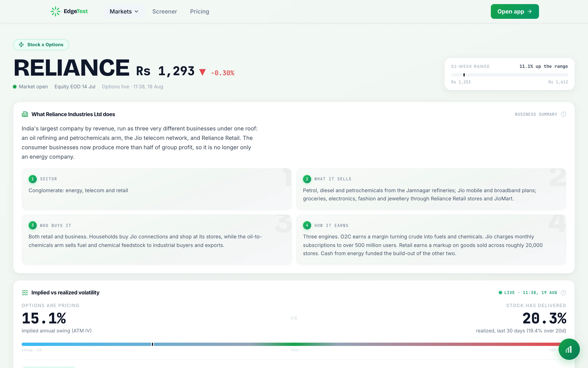
Task: Open the Pricing page
Action: point(199,11)
